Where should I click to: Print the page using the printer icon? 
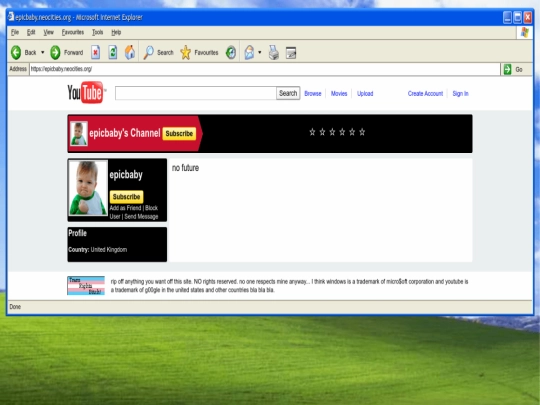(x=274, y=53)
